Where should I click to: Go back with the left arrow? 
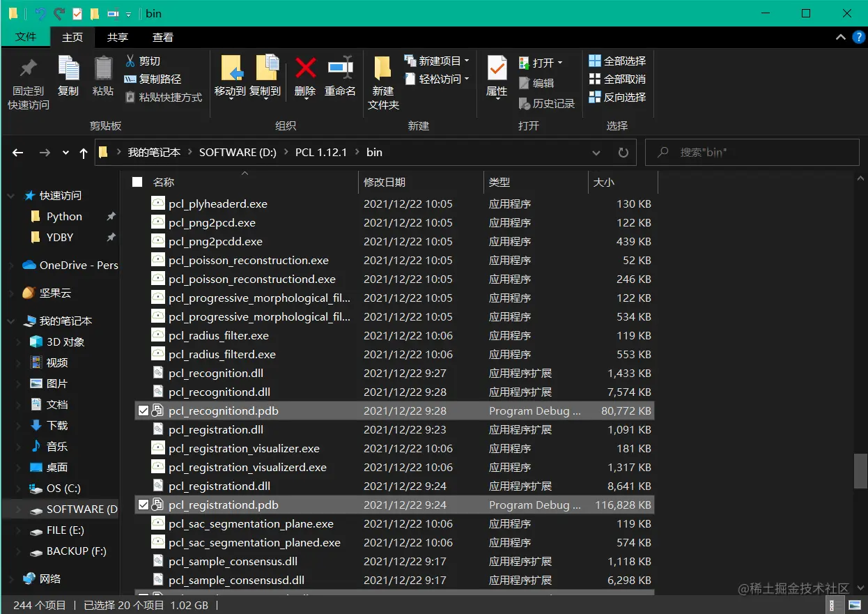(x=18, y=153)
